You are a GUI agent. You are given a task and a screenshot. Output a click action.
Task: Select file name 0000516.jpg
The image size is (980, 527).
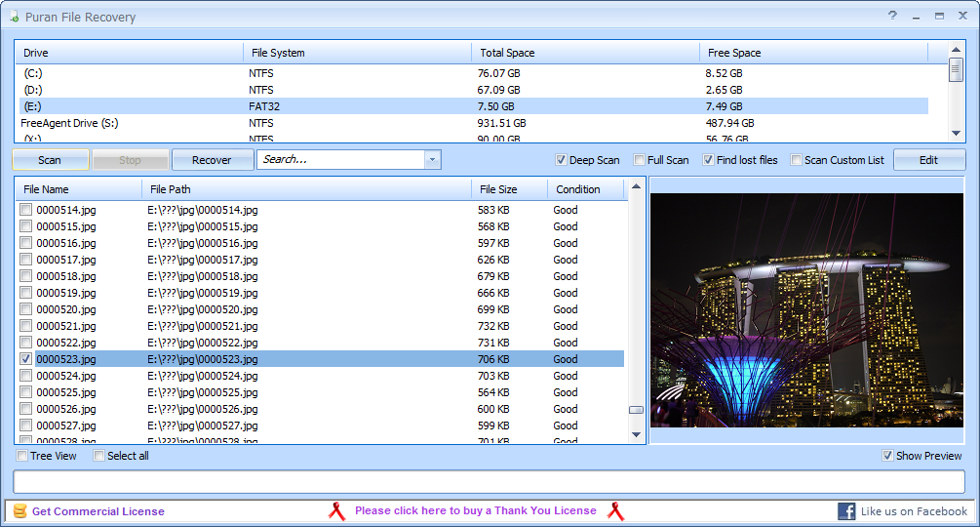click(66, 243)
